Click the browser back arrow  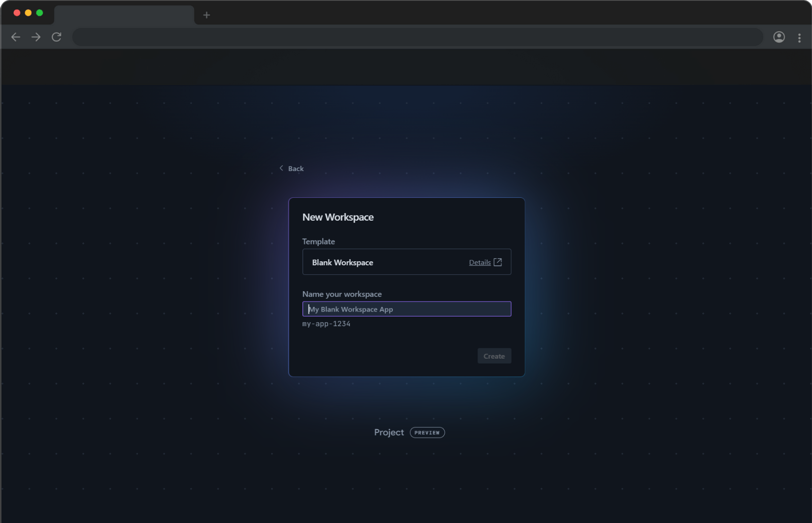16,37
